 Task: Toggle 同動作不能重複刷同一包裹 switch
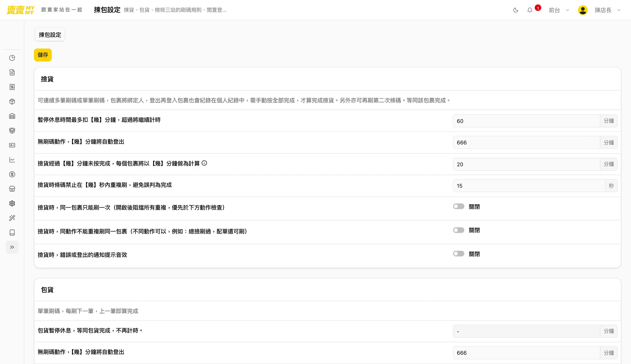[458, 230]
